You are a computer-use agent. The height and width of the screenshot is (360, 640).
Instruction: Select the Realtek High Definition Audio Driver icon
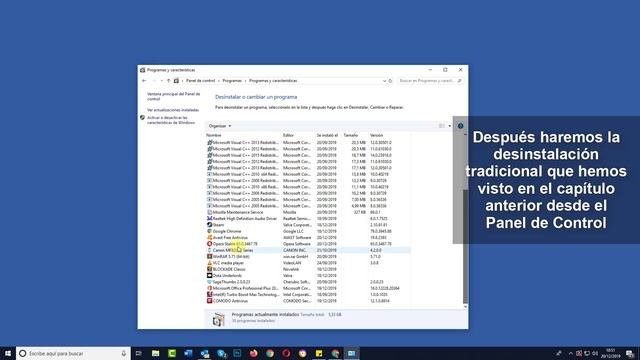tap(209, 219)
